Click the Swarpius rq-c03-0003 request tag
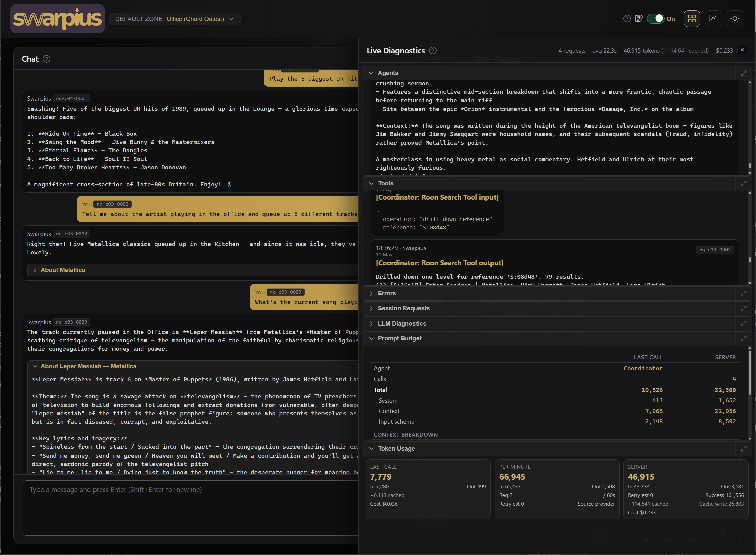The width and height of the screenshot is (756, 555). pos(72,322)
